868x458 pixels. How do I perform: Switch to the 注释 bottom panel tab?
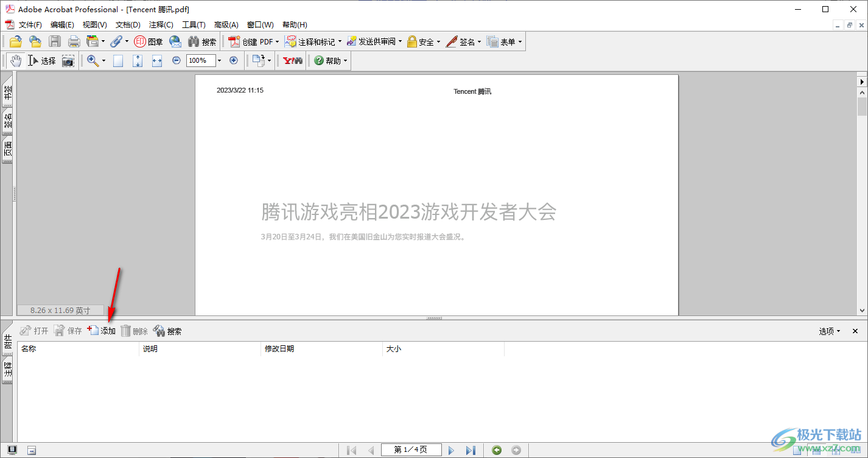[x=8, y=371]
